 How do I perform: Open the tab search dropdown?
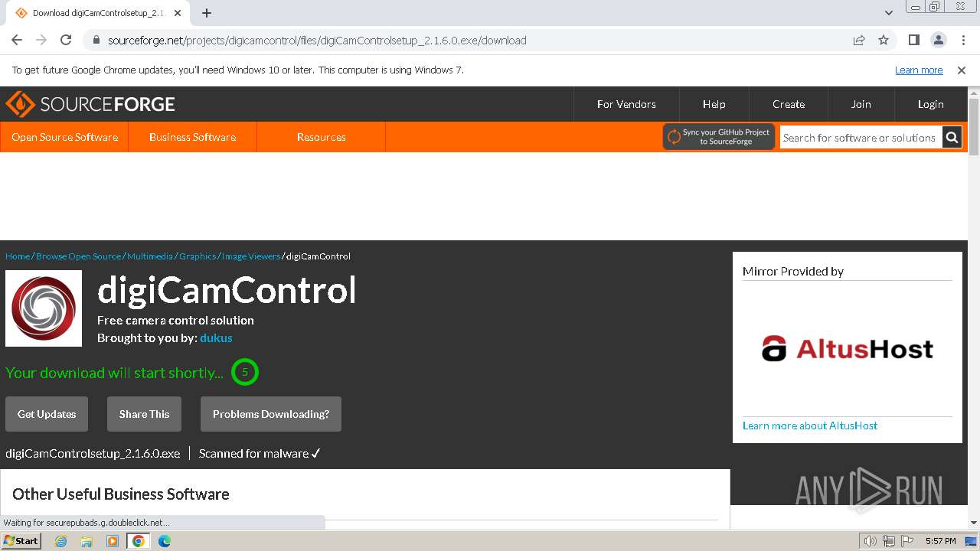(888, 13)
